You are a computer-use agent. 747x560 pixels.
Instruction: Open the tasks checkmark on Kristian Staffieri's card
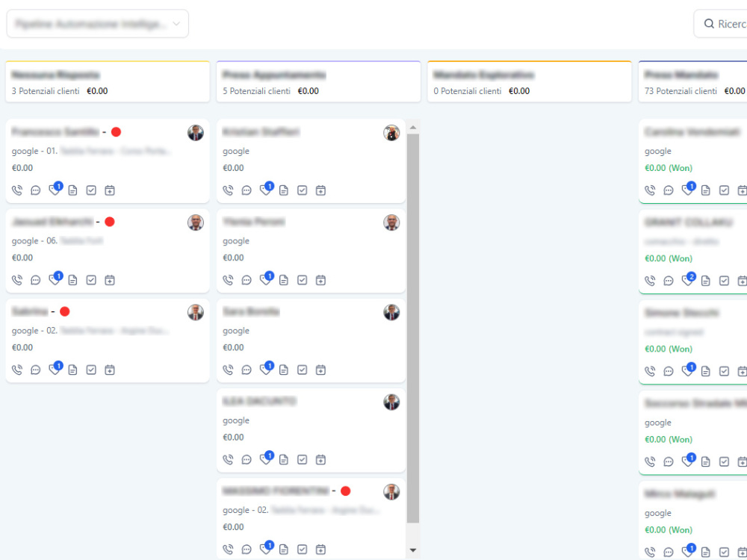[x=302, y=190]
